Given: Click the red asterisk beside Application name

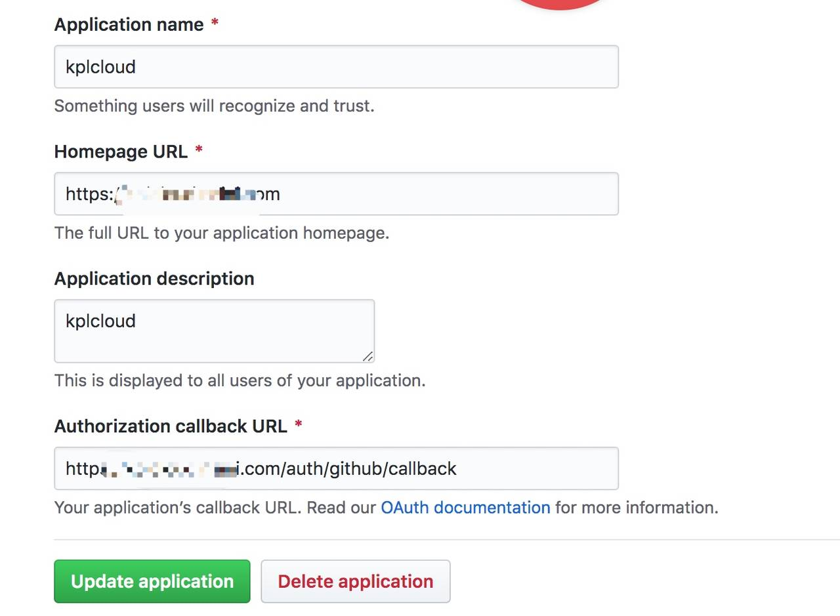Looking at the screenshot, I should coord(215,24).
